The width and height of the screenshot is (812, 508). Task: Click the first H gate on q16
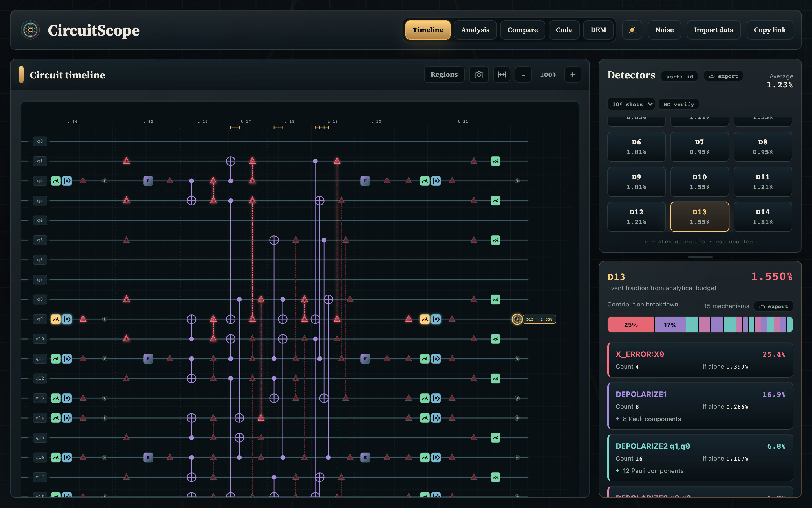(148, 457)
